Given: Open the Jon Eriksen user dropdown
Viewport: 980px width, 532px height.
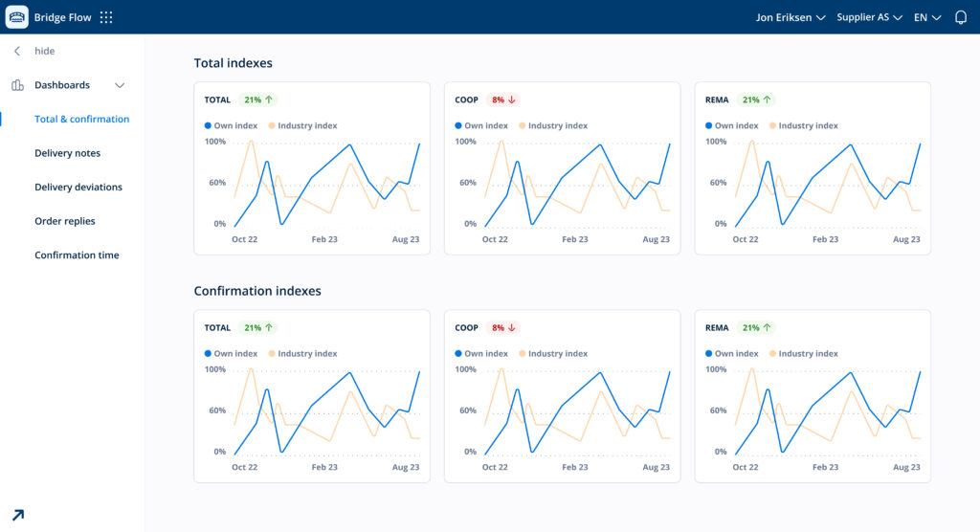Looking at the screenshot, I should [790, 17].
